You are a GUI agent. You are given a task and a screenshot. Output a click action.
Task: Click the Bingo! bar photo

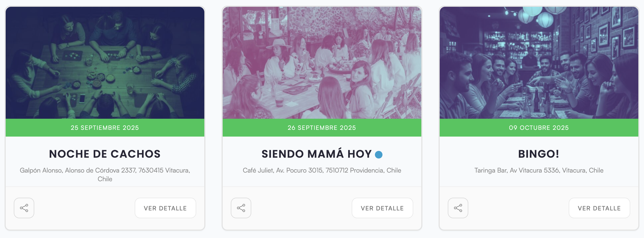click(539, 63)
